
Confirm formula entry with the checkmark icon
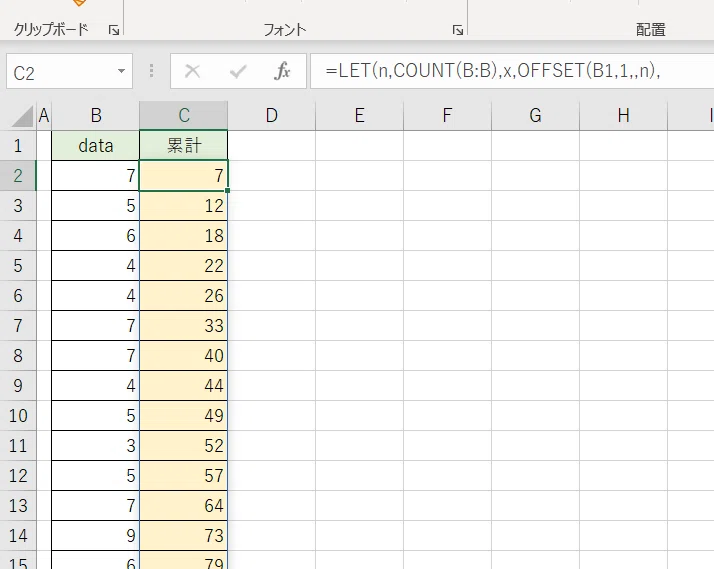[238, 71]
